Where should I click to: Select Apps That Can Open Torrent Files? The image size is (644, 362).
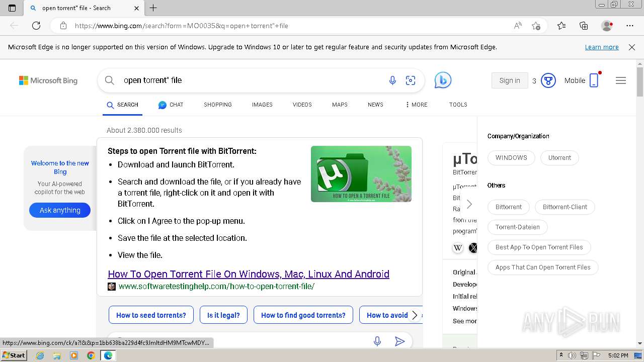pyautogui.click(x=543, y=267)
